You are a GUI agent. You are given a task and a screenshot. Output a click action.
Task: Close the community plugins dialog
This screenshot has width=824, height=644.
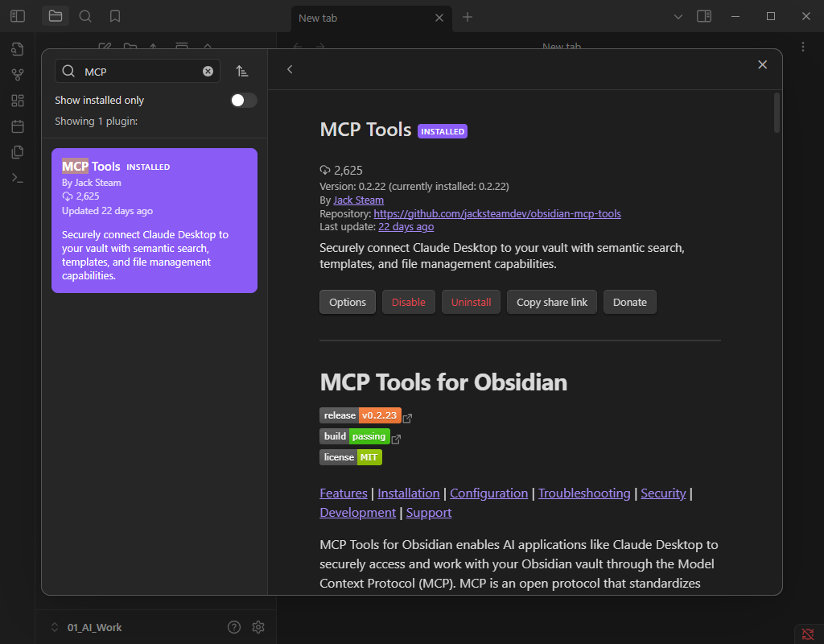pos(763,64)
